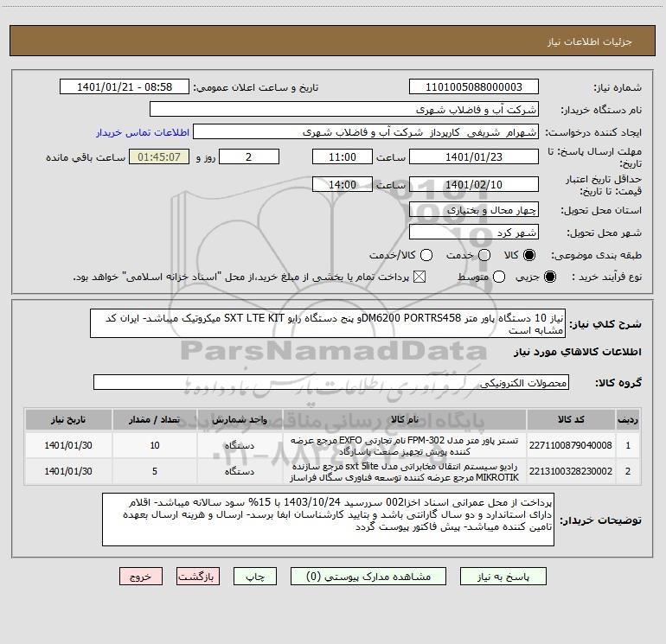Click need date 1401/01/30 in row 1
The image size is (666, 644).
click(68, 445)
